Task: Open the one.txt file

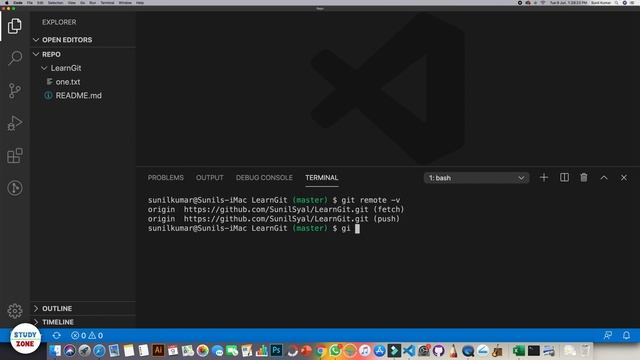Action: click(x=68, y=82)
